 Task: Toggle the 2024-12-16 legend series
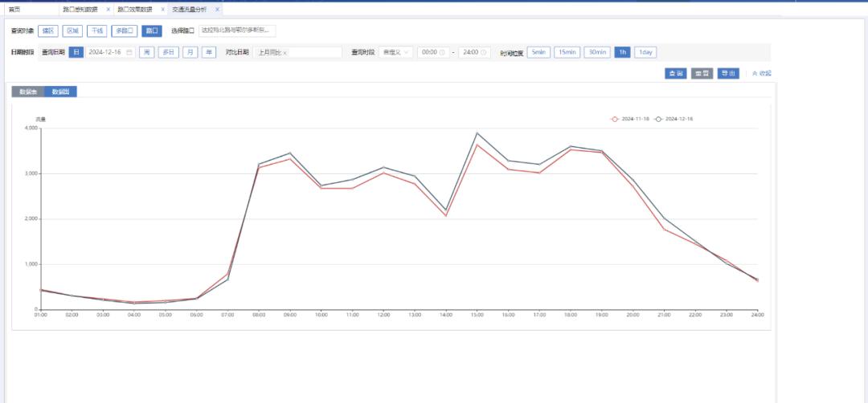coord(674,119)
